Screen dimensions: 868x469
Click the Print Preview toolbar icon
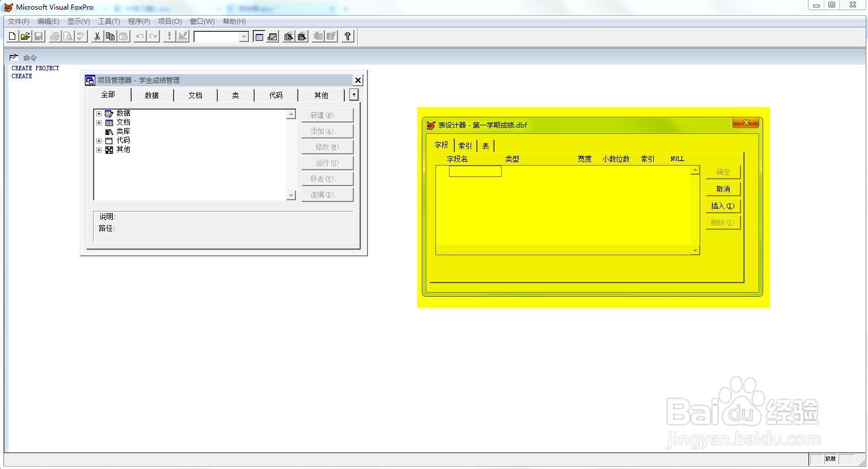pyautogui.click(x=68, y=36)
